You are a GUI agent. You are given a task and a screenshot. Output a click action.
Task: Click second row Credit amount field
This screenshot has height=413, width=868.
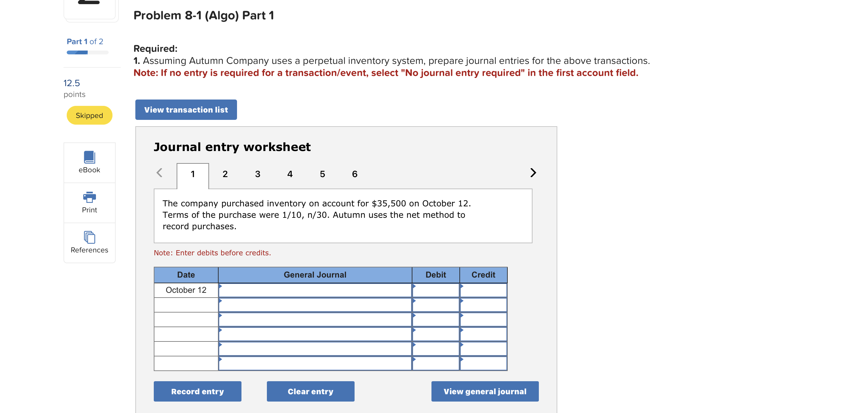point(483,305)
